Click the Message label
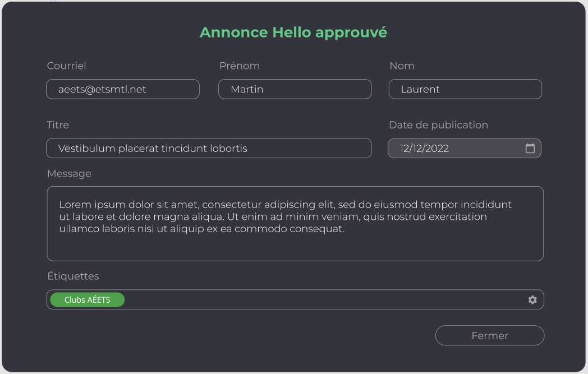Screen dimensions: 588x374 (69, 174)
